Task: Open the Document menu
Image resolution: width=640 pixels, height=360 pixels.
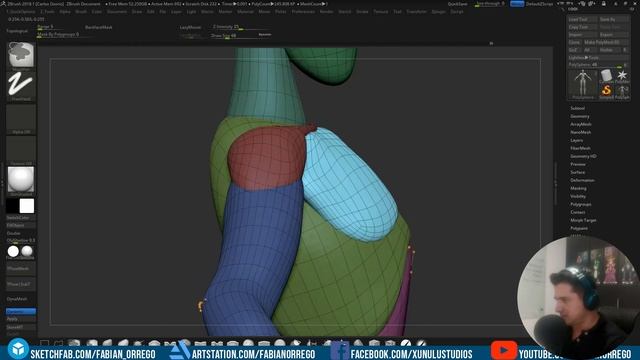Action: (117, 12)
